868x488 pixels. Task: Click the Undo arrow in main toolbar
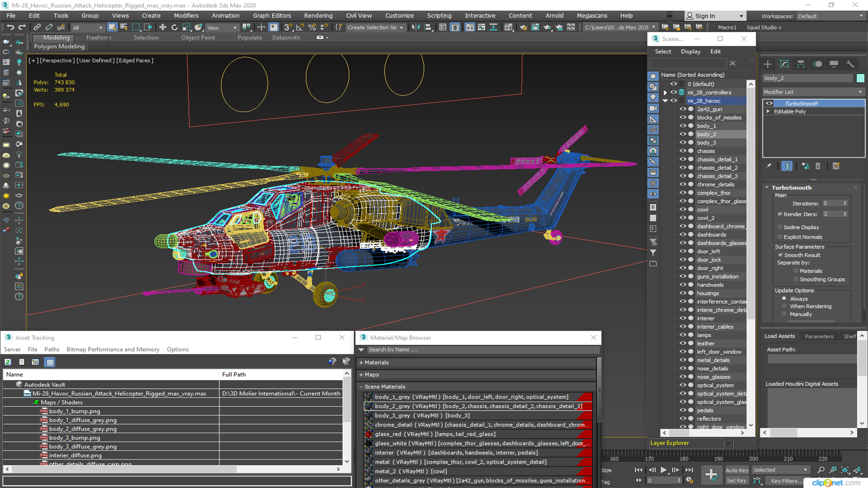(x=10, y=28)
